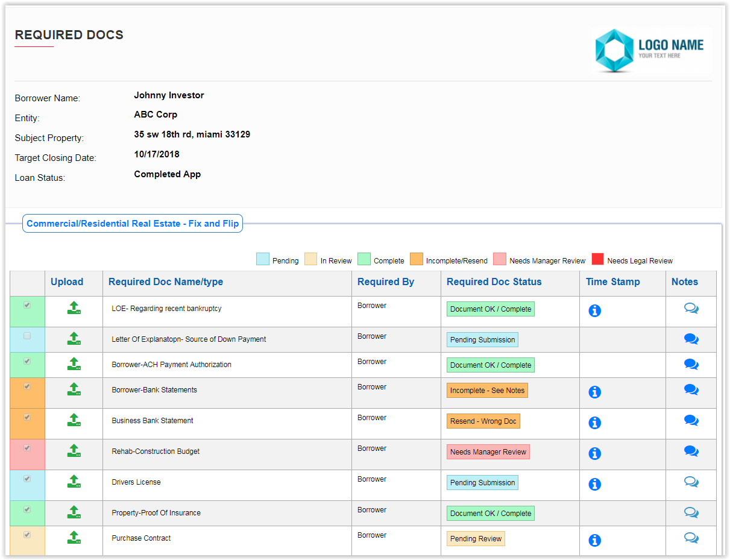Open notes for Borrower-Bank Statements
This screenshot has height=560, width=730.
[691, 389]
